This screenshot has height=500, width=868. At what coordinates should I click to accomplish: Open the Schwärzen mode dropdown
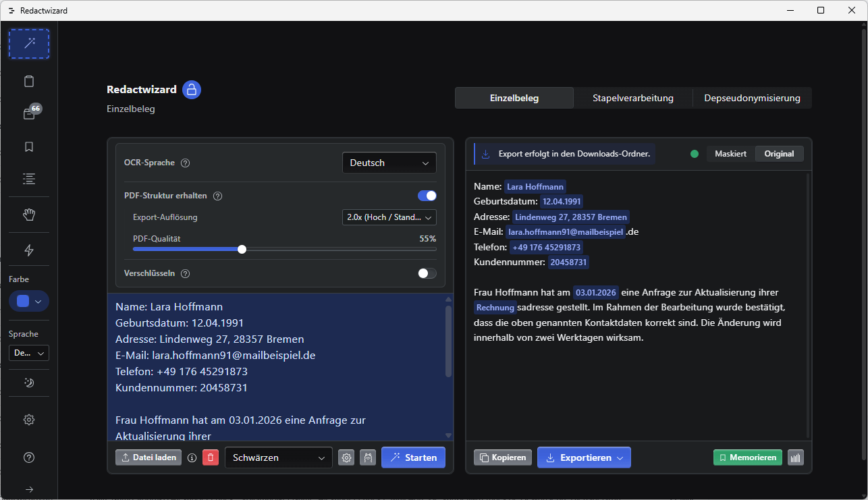tap(279, 457)
